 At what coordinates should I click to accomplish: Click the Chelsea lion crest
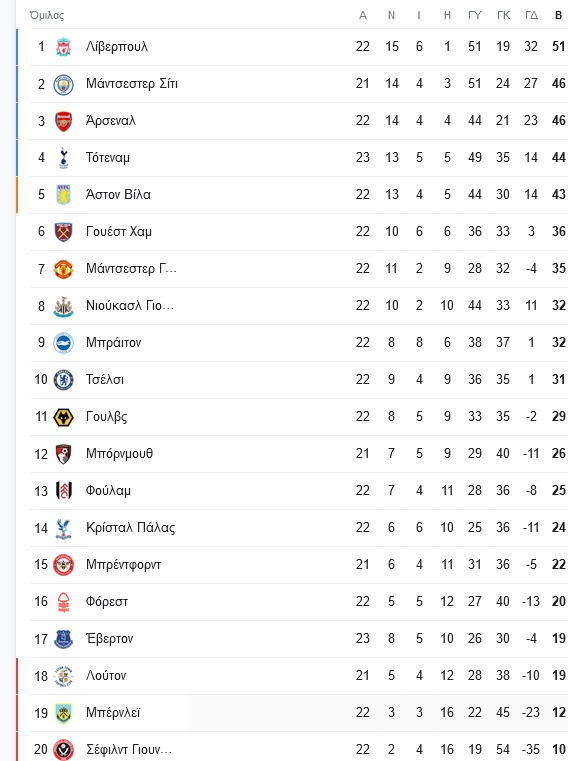[63, 380]
